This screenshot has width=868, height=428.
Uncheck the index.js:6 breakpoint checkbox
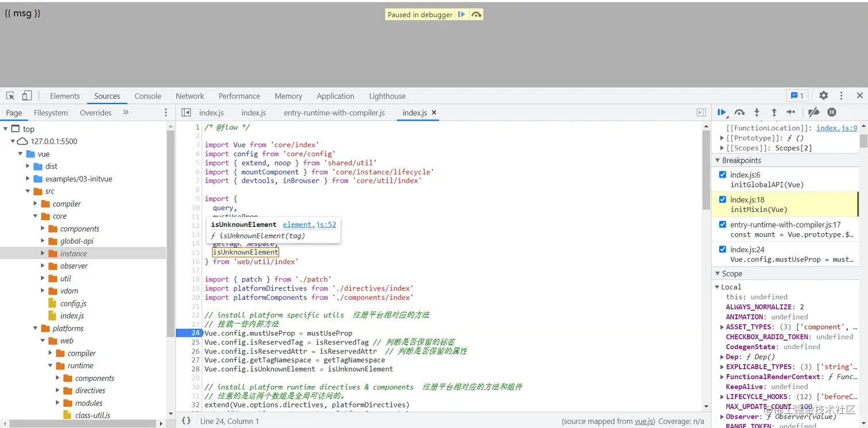point(723,175)
